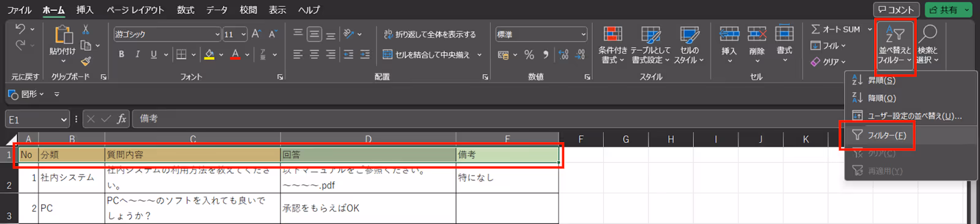This screenshot has width=980, height=224.
Task: Apply comma style
Action: (546, 55)
